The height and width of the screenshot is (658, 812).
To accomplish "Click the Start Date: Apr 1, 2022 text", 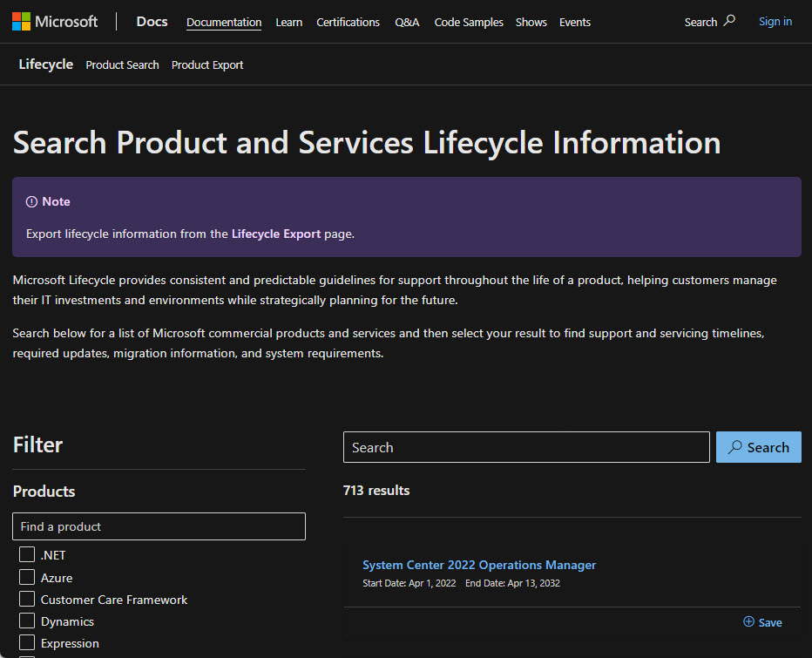I will (x=409, y=583).
